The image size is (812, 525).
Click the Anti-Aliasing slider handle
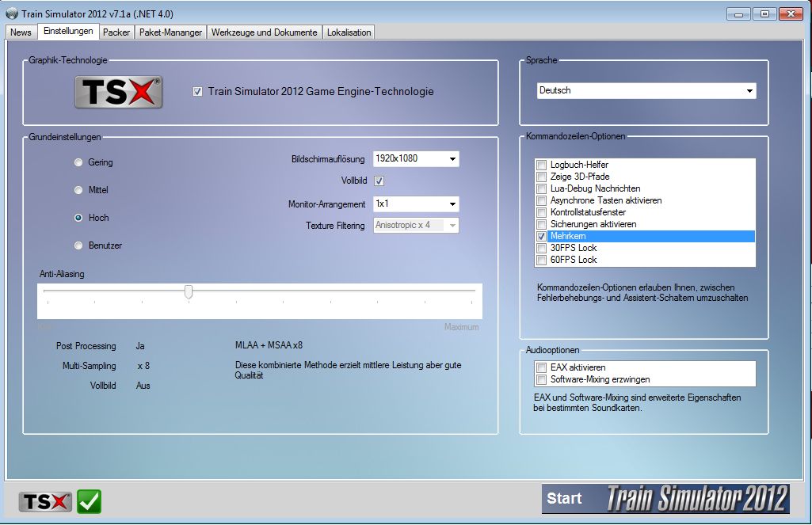(189, 291)
